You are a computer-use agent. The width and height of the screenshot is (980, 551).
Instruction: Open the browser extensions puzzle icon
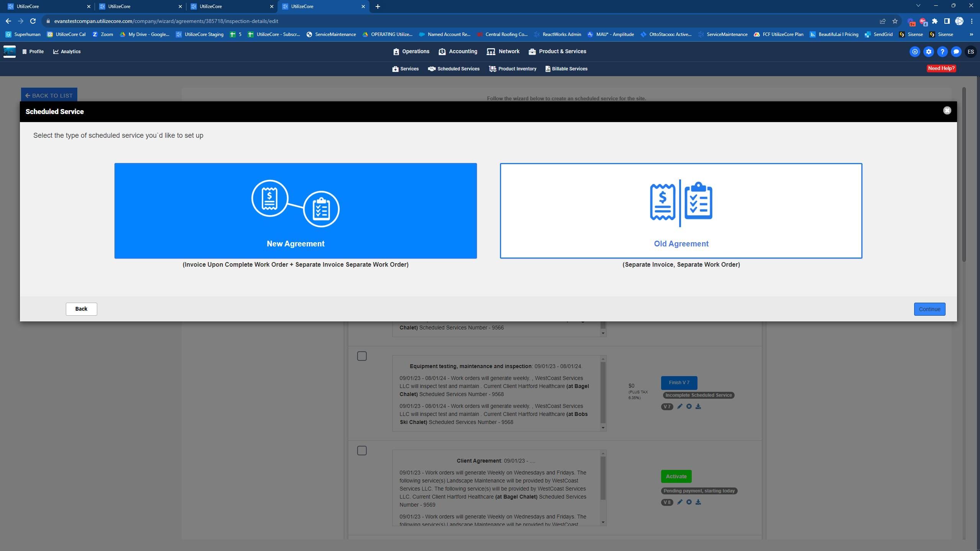[935, 21]
